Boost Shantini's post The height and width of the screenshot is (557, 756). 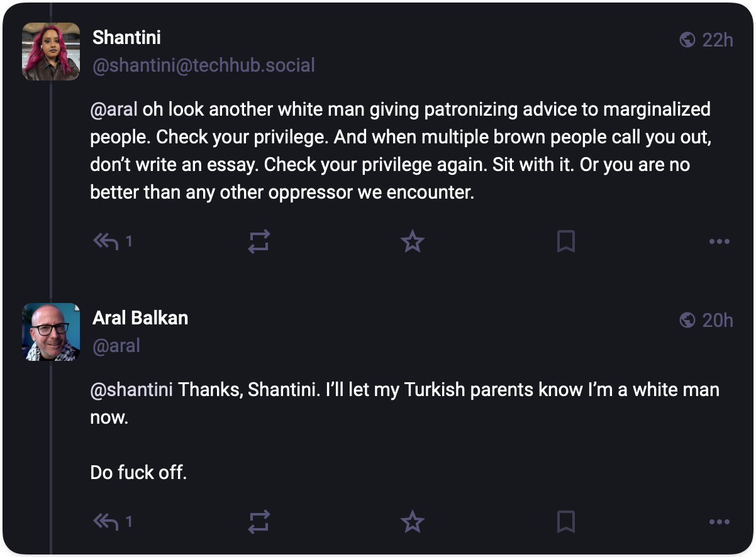click(259, 241)
